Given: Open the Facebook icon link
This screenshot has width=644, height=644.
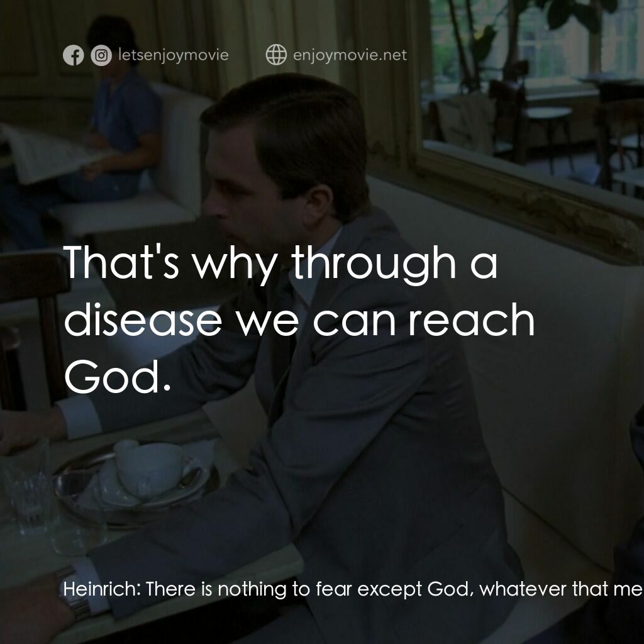Looking at the screenshot, I should coord(74,55).
